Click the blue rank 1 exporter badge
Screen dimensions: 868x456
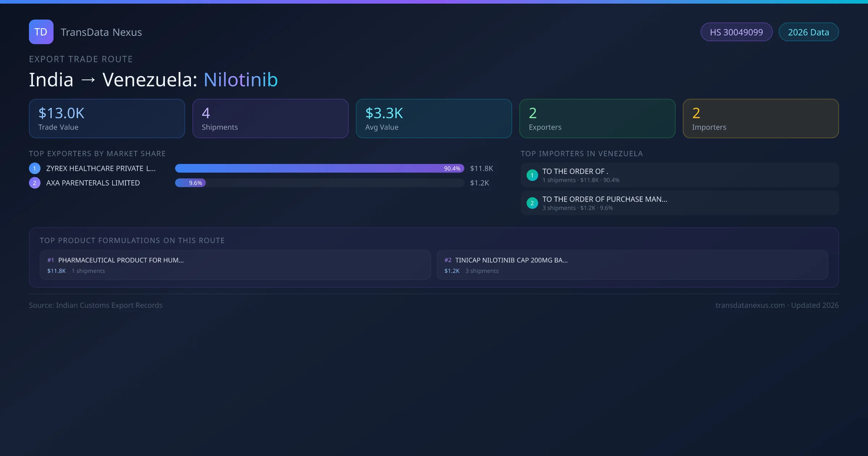point(35,168)
